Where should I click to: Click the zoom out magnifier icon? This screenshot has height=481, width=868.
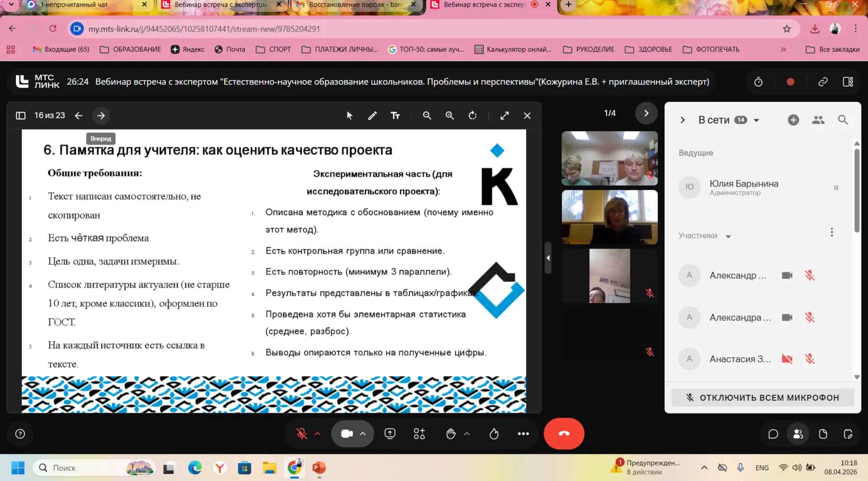pyautogui.click(x=427, y=116)
